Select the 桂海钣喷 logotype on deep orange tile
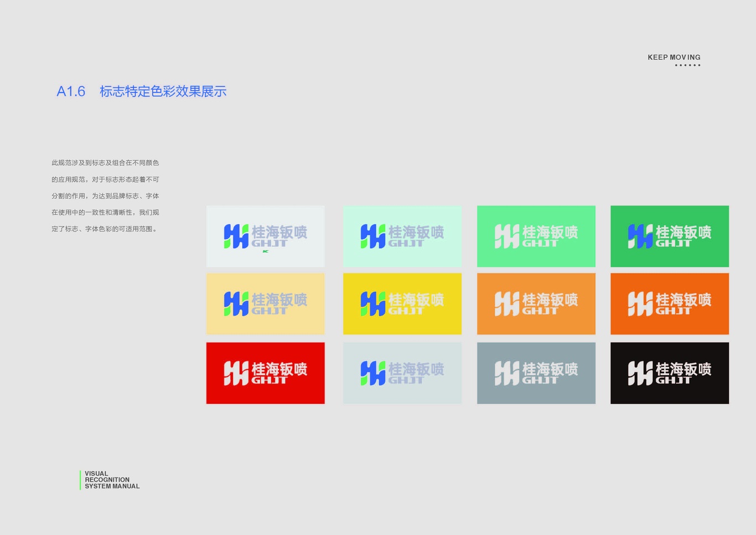The height and width of the screenshot is (535, 756). [684, 298]
